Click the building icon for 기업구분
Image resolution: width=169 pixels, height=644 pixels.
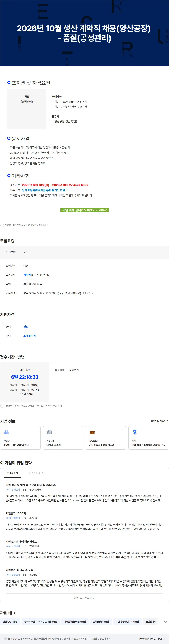click(49, 432)
